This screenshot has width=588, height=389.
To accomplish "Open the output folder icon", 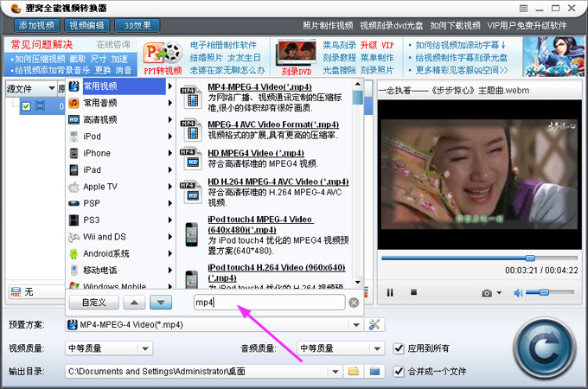I will tap(374, 372).
